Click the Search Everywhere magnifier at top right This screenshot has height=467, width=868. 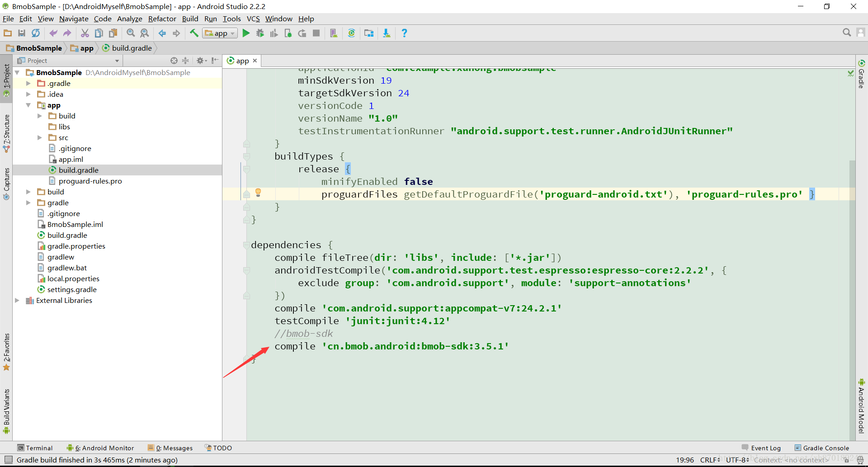[847, 33]
